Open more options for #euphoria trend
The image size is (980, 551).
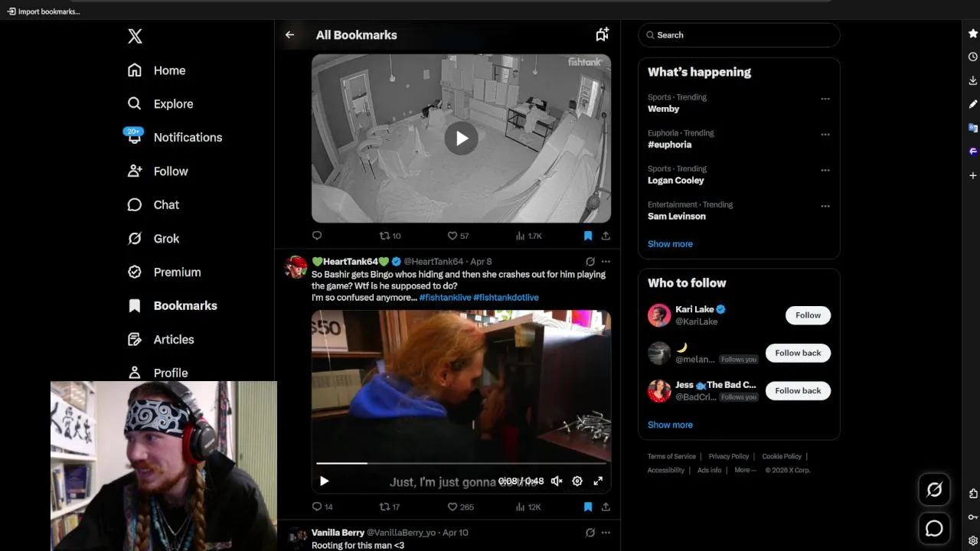825,135
